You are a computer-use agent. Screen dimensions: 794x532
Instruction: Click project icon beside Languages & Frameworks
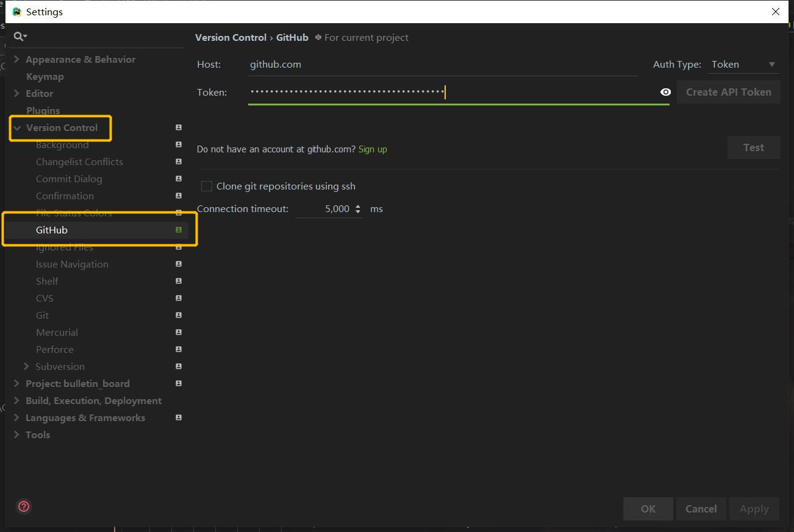(179, 417)
